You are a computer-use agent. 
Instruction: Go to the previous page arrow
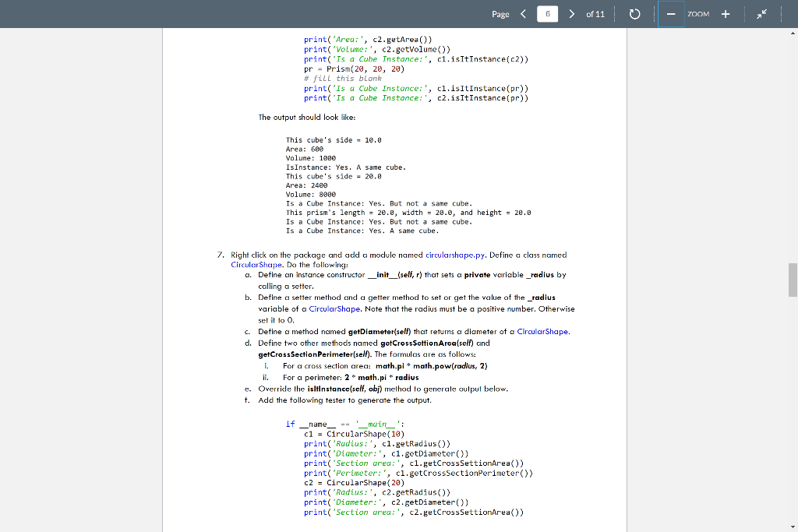[523, 14]
